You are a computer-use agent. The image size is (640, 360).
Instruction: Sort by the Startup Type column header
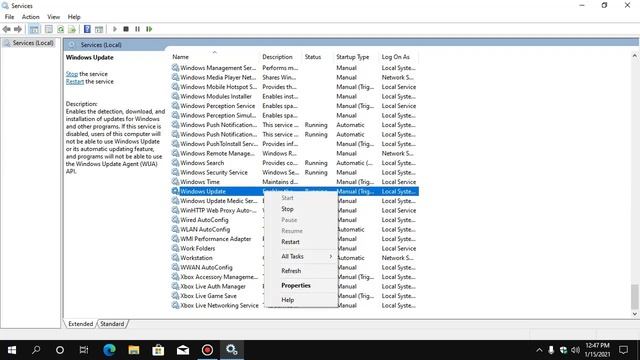pyautogui.click(x=356, y=57)
